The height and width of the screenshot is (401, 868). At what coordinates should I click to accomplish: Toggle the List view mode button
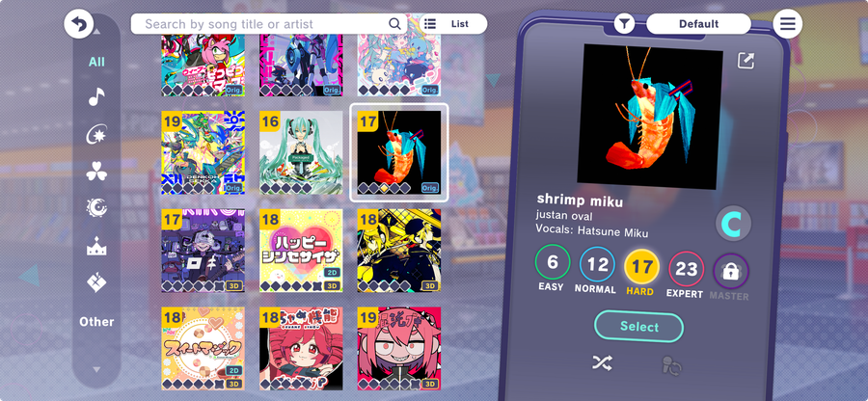click(x=453, y=24)
